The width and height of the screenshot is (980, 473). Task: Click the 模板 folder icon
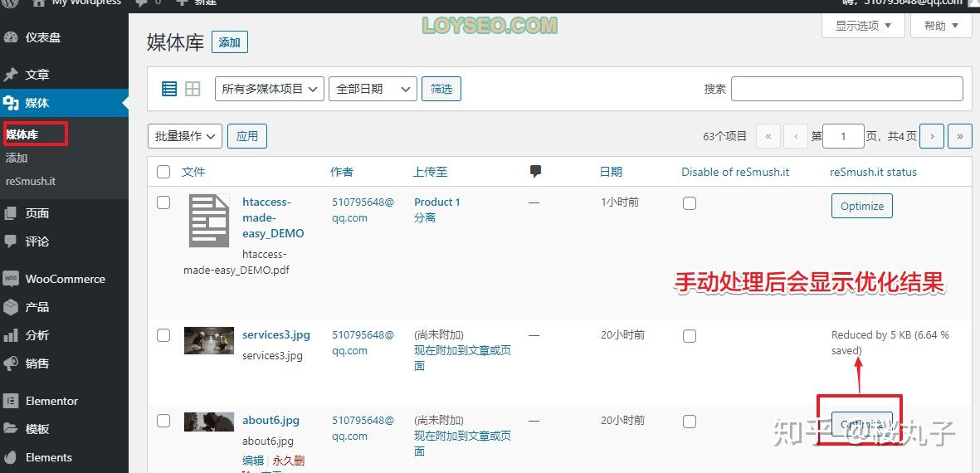click(11, 429)
